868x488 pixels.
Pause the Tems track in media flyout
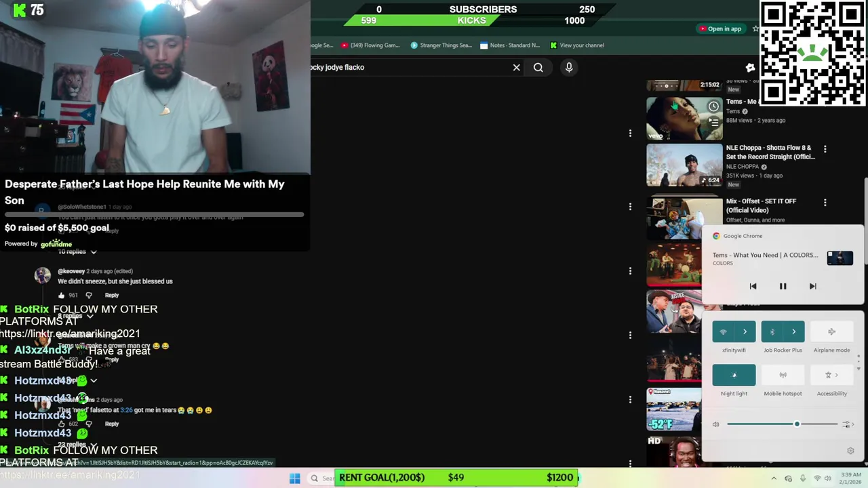(783, 286)
